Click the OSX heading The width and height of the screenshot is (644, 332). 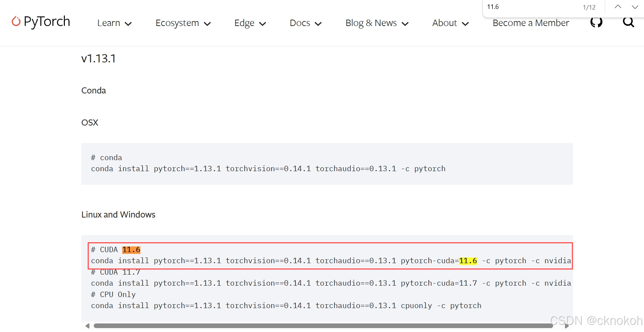(90, 123)
